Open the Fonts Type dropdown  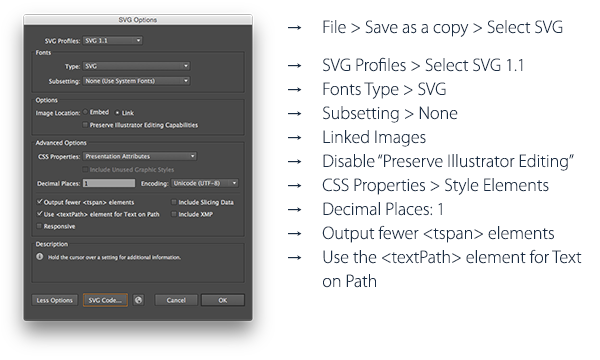pos(137,66)
